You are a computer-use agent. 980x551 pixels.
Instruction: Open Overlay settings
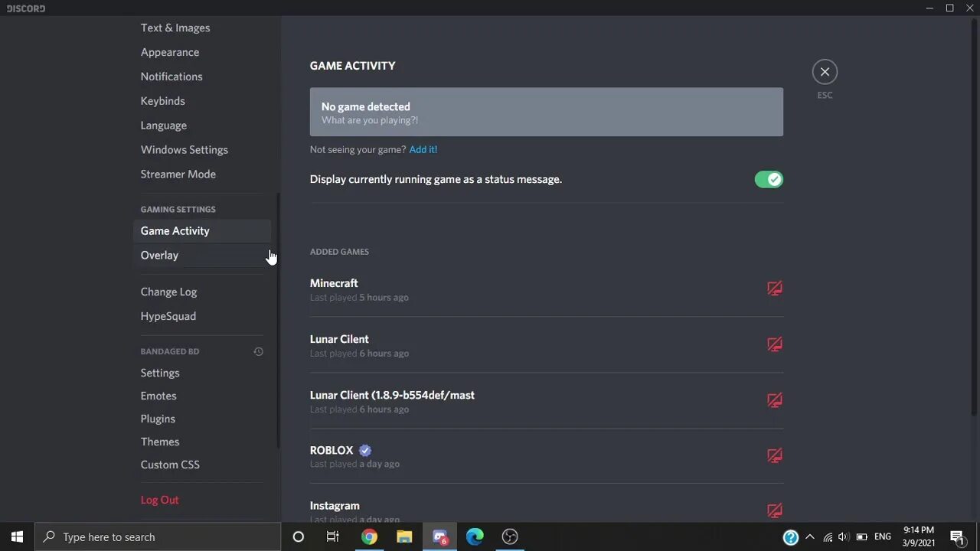202,256
